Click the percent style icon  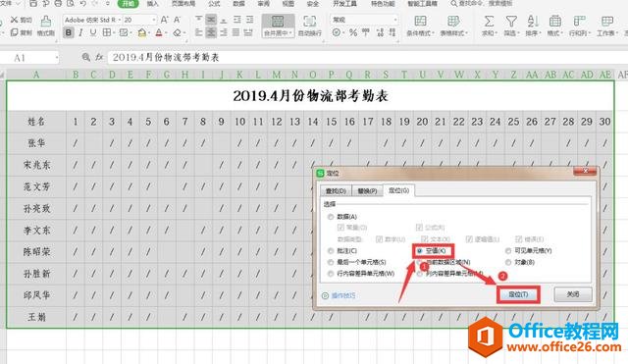[353, 32]
